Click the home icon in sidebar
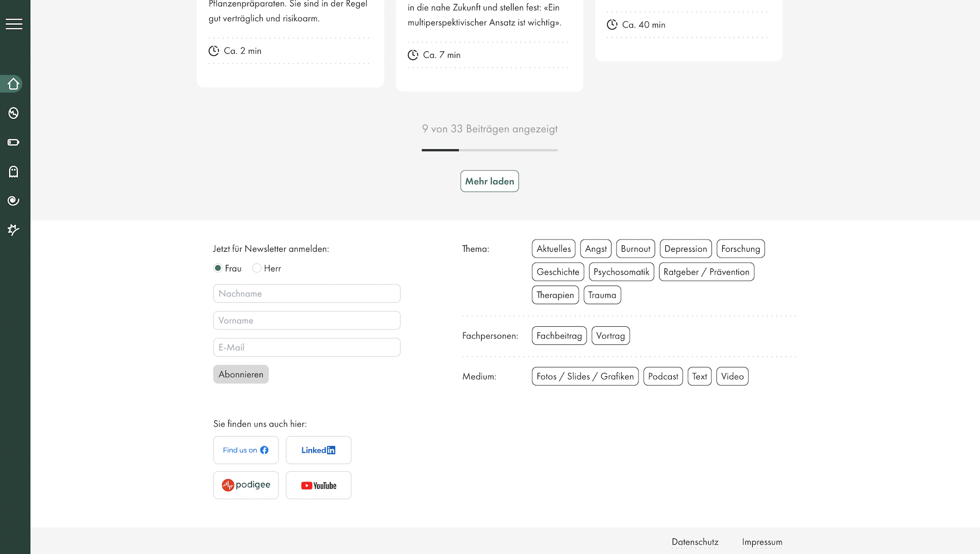The image size is (980, 554). click(x=14, y=84)
